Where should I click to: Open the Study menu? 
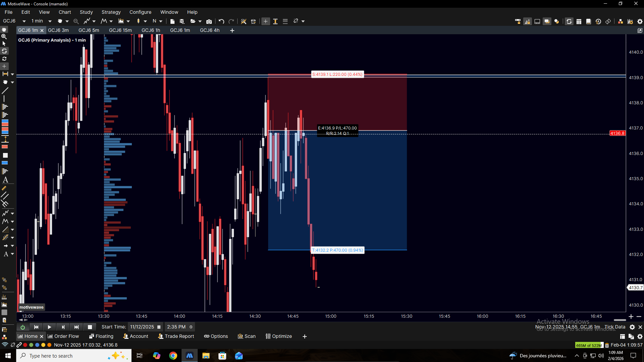click(x=86, y=12)
